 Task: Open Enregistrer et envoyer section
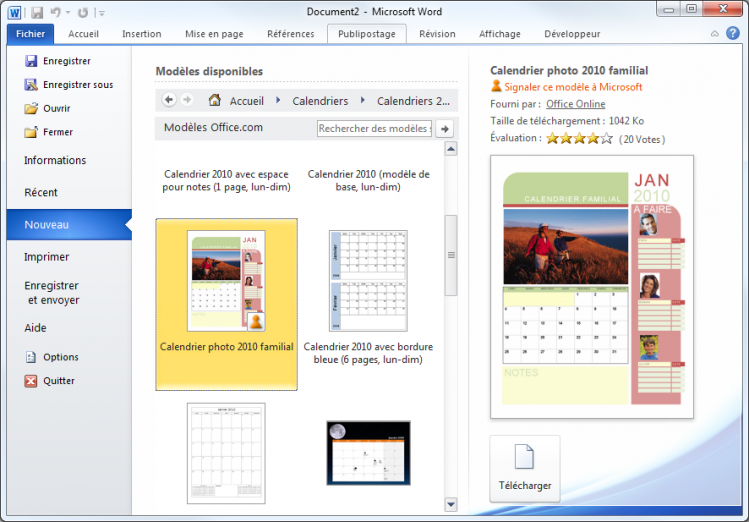point(52,293)
